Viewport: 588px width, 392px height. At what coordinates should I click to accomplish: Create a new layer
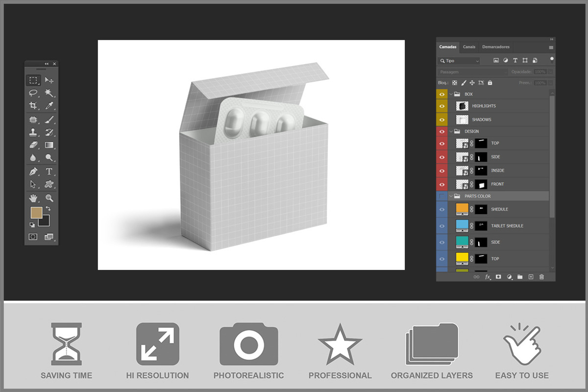[531, 277]
